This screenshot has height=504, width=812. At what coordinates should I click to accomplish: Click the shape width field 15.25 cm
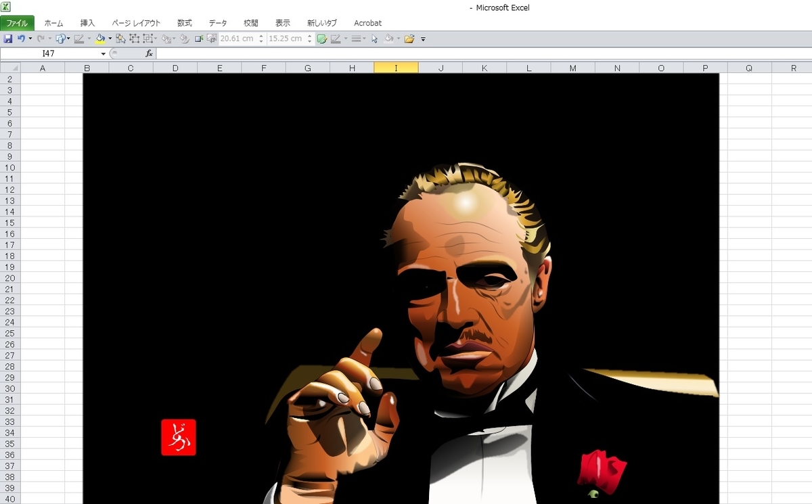point(286,39)
